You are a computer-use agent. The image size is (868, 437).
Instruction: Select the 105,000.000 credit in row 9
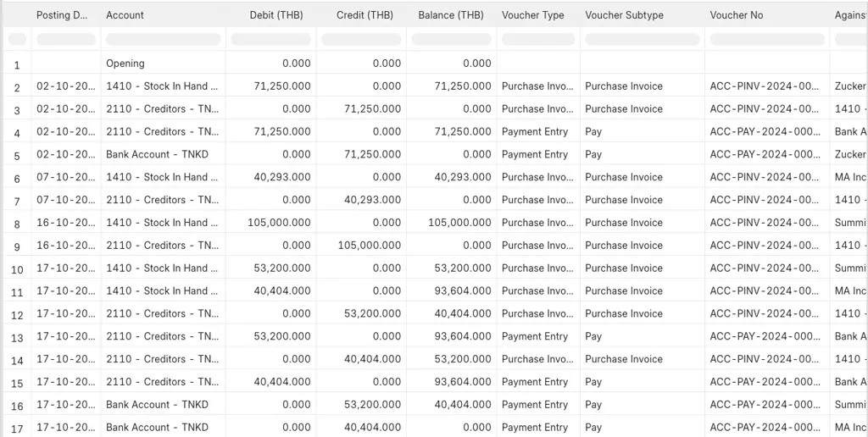click(370, 245)
